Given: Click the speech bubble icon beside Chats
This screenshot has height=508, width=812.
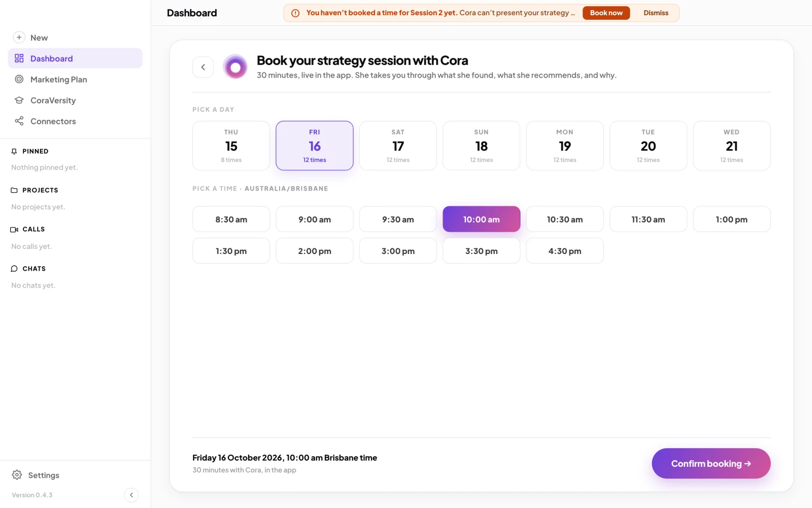Looking at the screenshot, I should click(14, 269).
